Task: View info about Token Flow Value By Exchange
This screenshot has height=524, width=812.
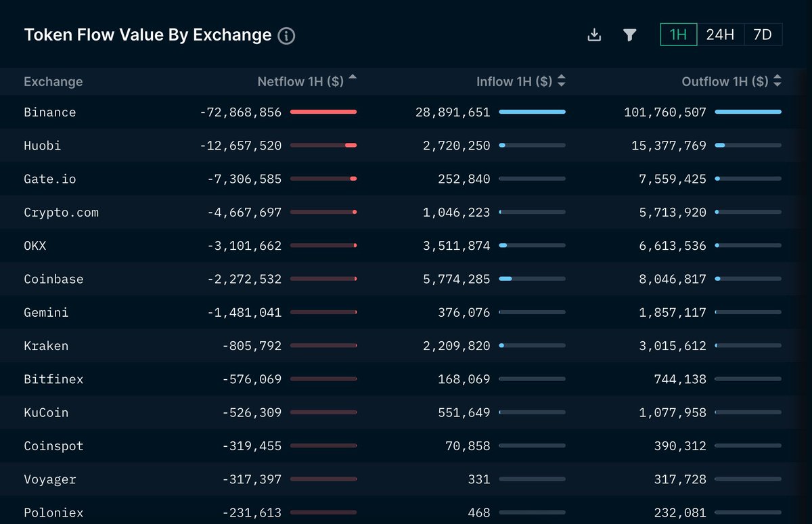Action: 286,35
